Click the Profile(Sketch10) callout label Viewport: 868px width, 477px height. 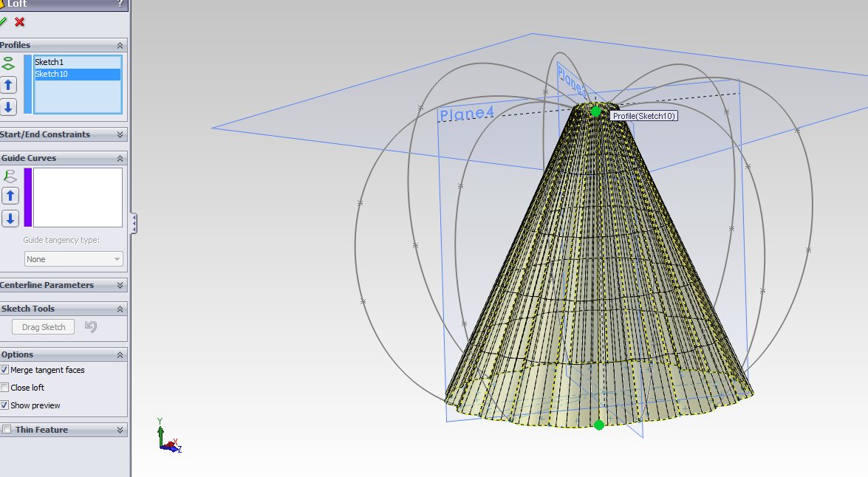pyautogui.click(x=644, y=116)
